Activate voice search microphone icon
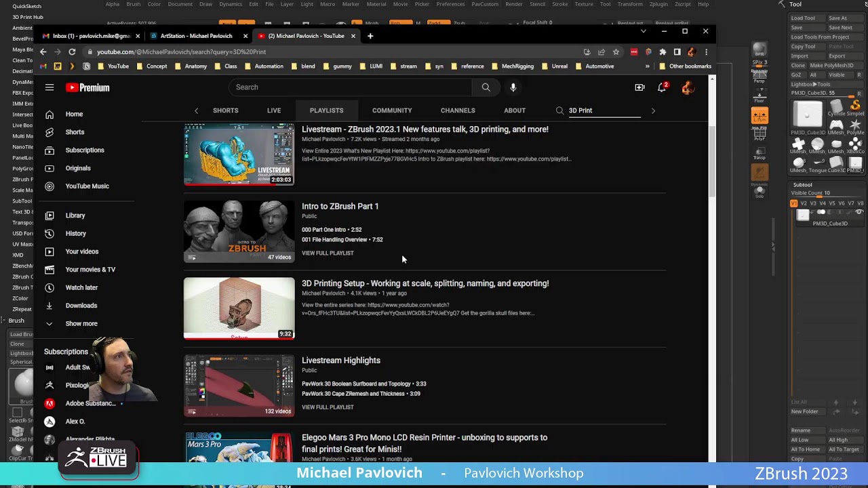The height and width of the screenshot is (488, 868). pos(513,87)
